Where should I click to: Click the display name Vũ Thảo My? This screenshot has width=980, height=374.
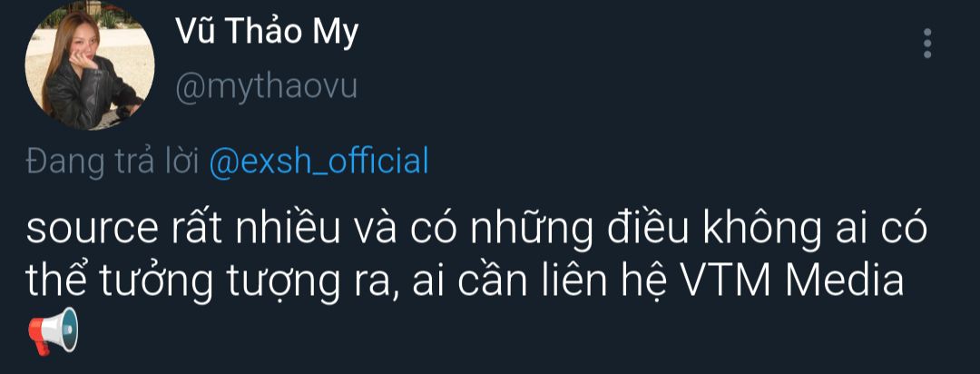[x=266, y=33]
